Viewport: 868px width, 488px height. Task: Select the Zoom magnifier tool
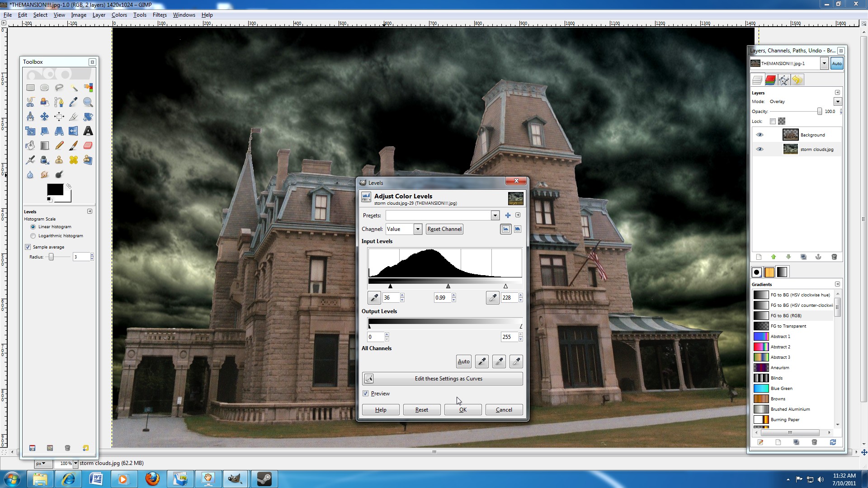(88, 102)
